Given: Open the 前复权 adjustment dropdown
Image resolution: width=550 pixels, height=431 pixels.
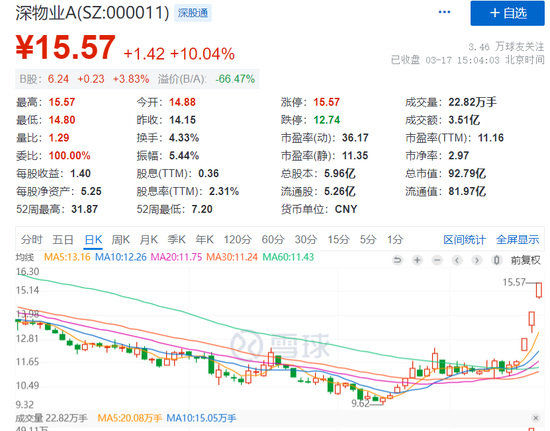Looking at the screenshot, I should click(525, 260).
